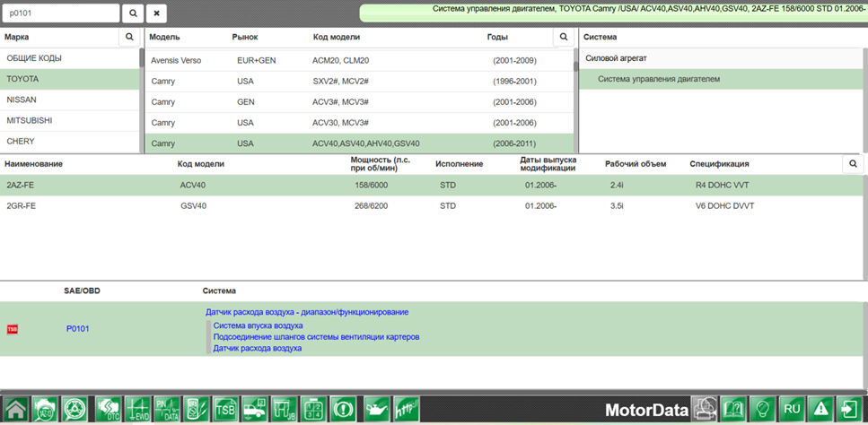Switch language with the RU button
The height and width of the screenshot is (425, 868).
[x=793, y=410]
